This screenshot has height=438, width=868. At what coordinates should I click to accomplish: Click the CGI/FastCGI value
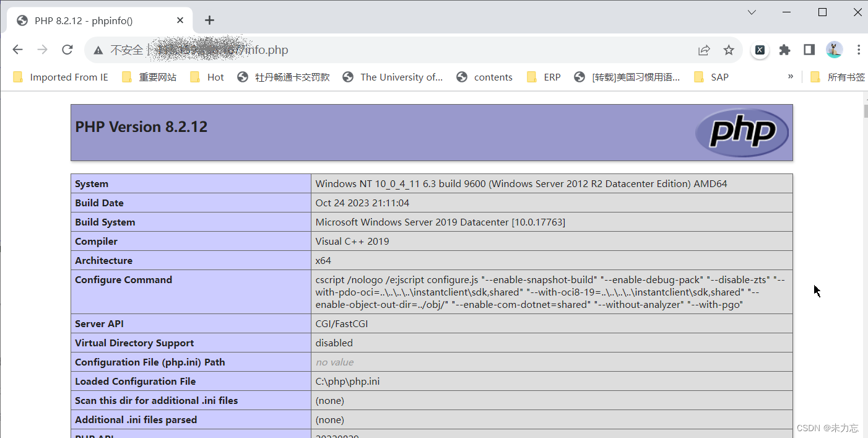(x=342, y=323)
